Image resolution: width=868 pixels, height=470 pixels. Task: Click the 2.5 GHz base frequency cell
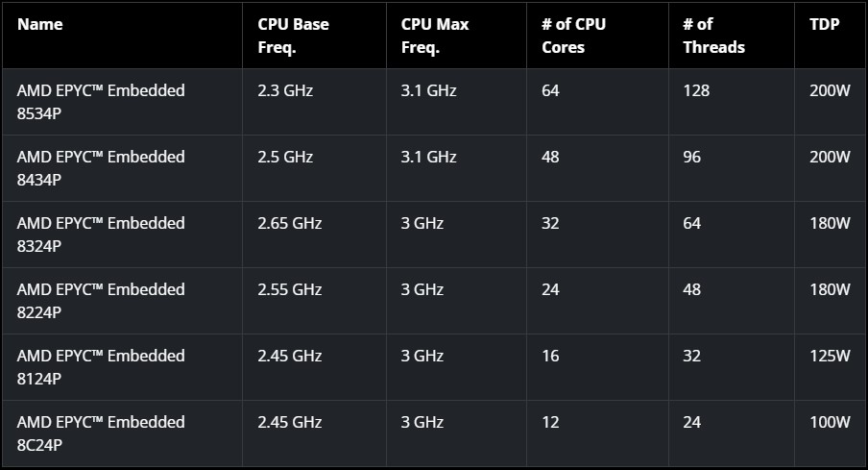click(285, 158)
